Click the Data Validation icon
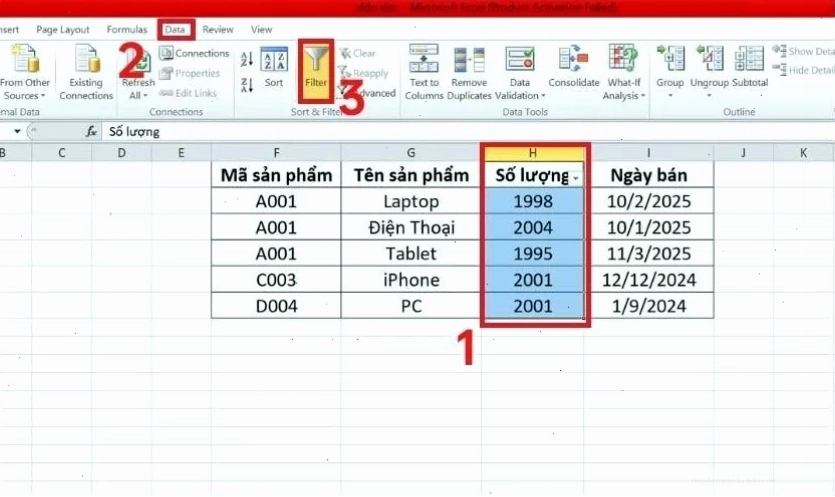This screenshot has height=497, width=835. point(520,59)
